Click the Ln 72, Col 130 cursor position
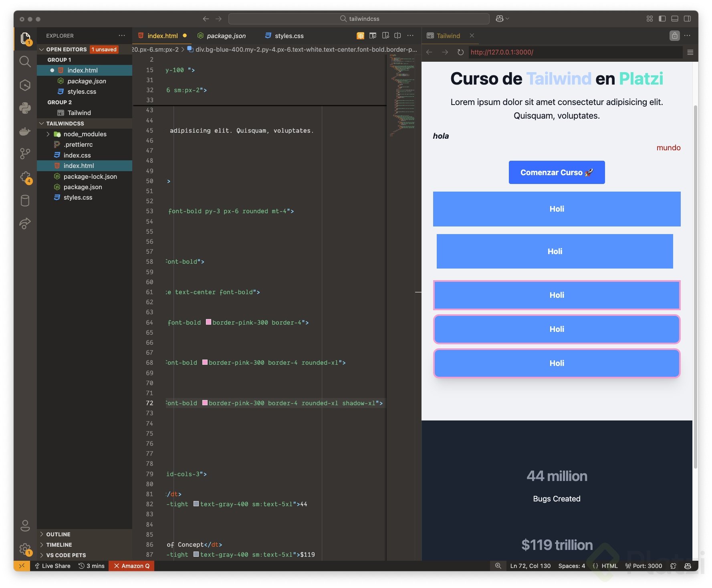This screenshot has width=712, height=588. coord(530,566)
